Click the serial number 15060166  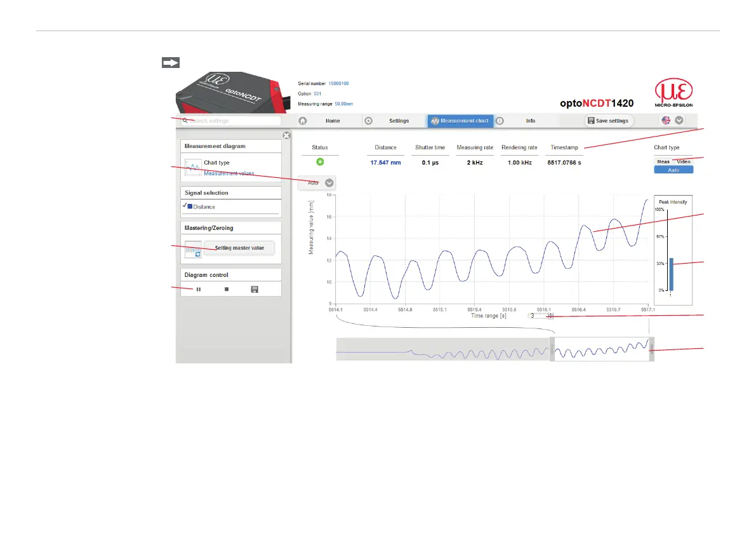338,83
